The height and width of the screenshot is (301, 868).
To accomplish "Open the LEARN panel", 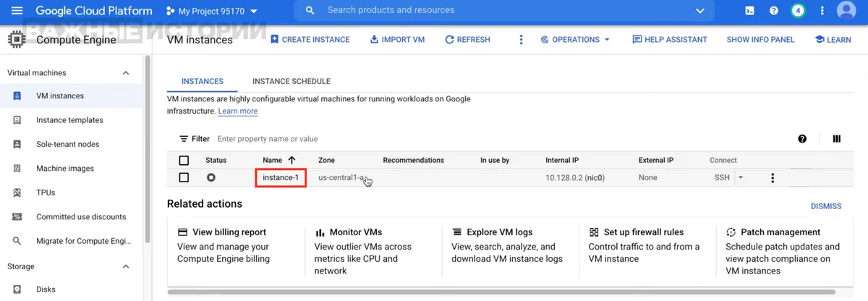I will 833,40.
